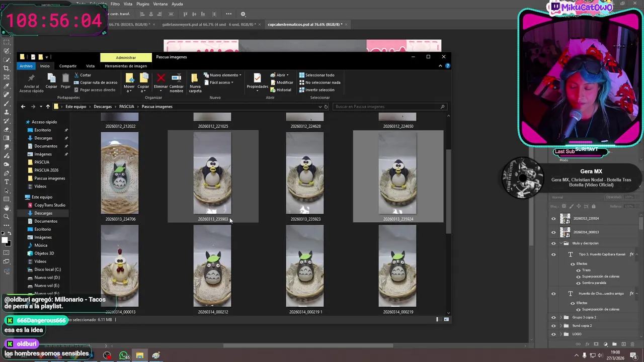The image size is (644, 362).
Task: Click create new layer icon in Layers panel
Action: (x=624, y=344)
